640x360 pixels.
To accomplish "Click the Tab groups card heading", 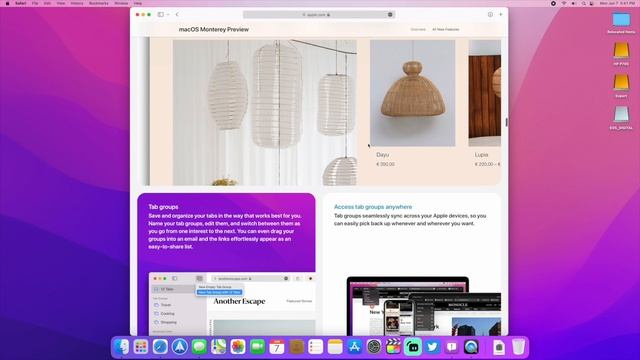I will (x=163, y=207).
